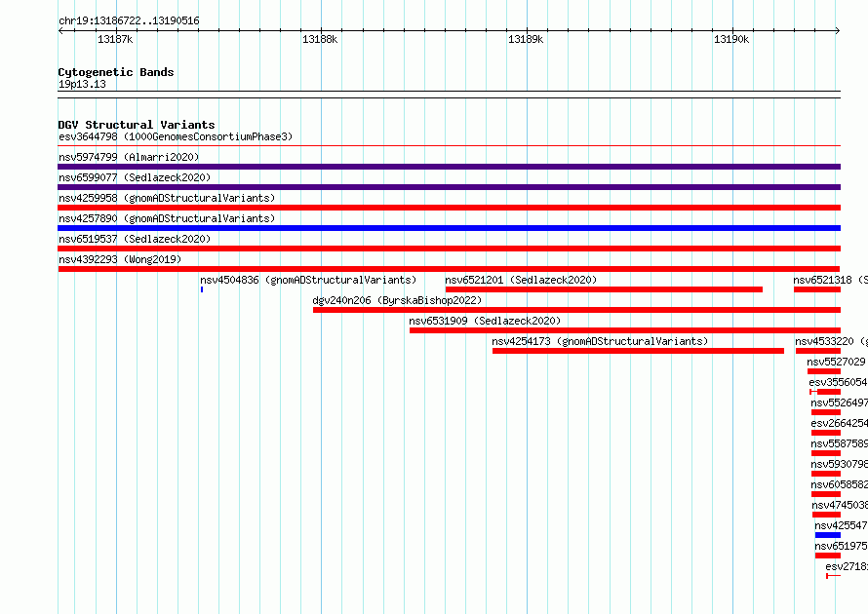Click the purple bar under nsv5974799
This screenshot has height=614, width=868.
pos(449,167)
